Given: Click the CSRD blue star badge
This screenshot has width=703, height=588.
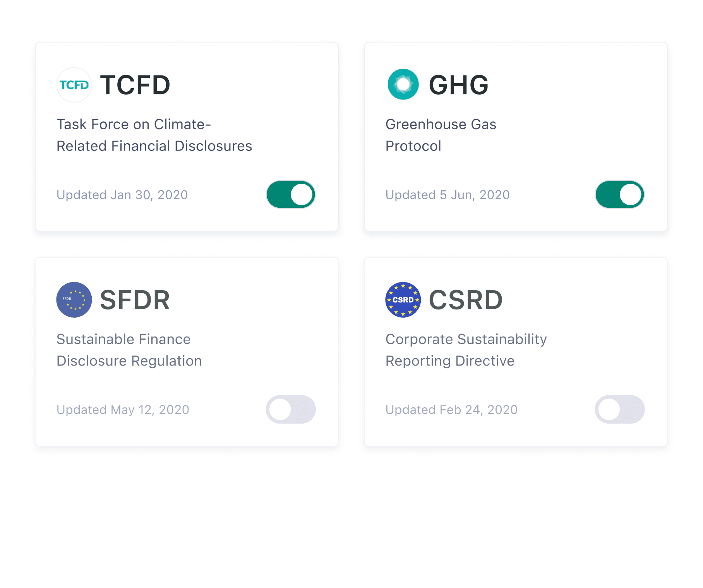Looking at the screenshot, I should (403, 300).
